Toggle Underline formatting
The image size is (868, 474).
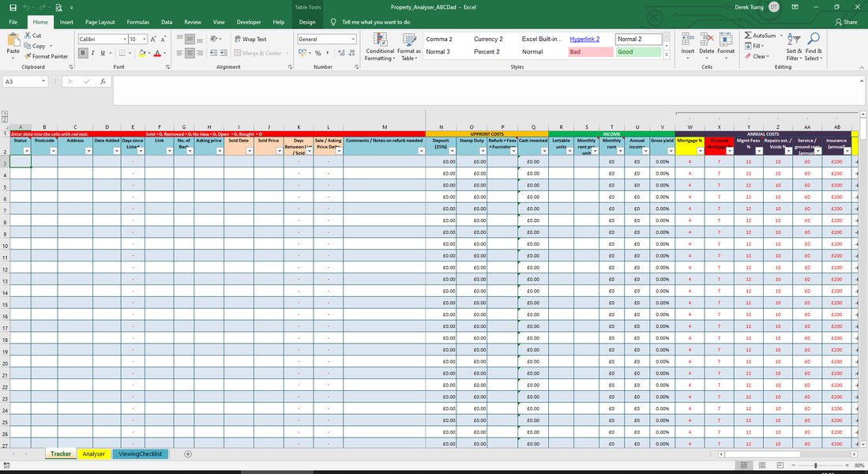[x=103, y=53]
